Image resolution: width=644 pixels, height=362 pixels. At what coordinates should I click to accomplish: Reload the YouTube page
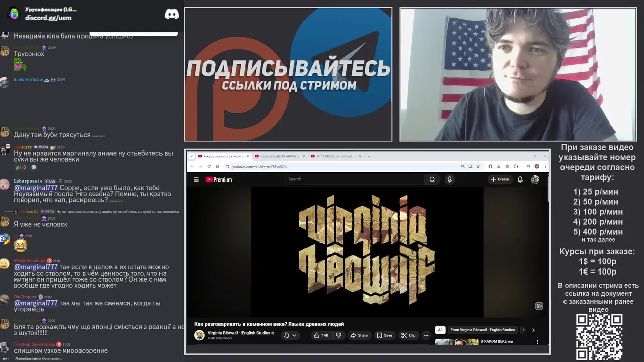coord(209,166)
